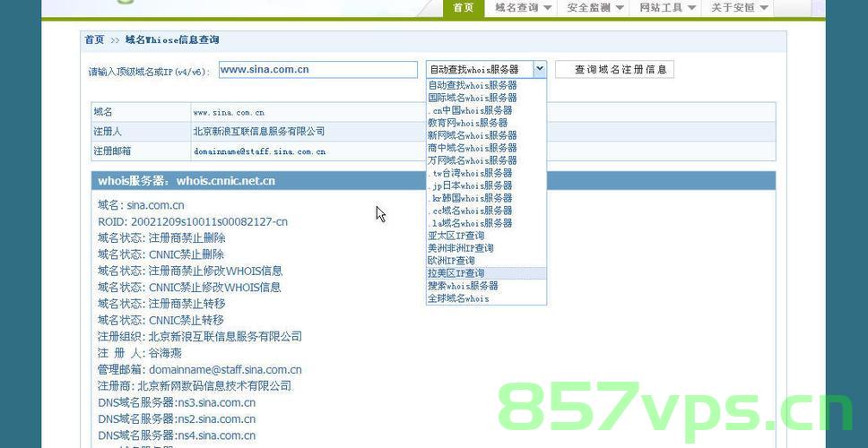Expand the 域名查询 navigation menu
The image size is (868, 448).
pos(523,8)
